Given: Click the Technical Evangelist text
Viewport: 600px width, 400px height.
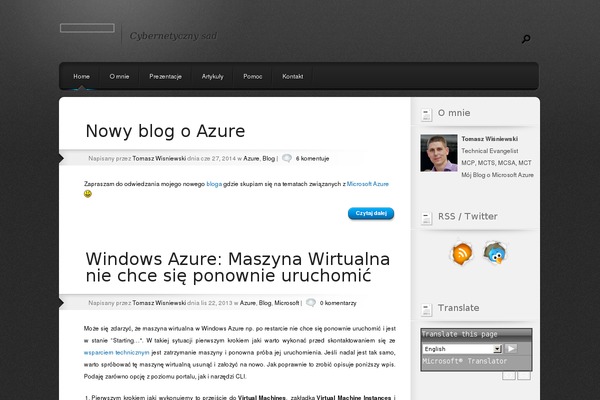Looking at the screenshot, I should coord(489,151).
